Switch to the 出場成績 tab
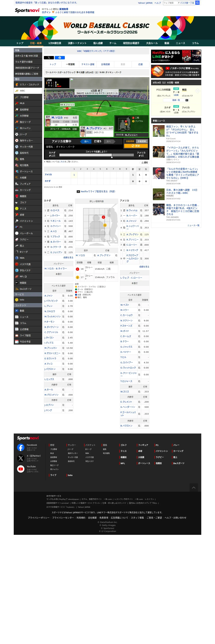The width and height of the screenshot is (215, 644). (x=105, y=64)
